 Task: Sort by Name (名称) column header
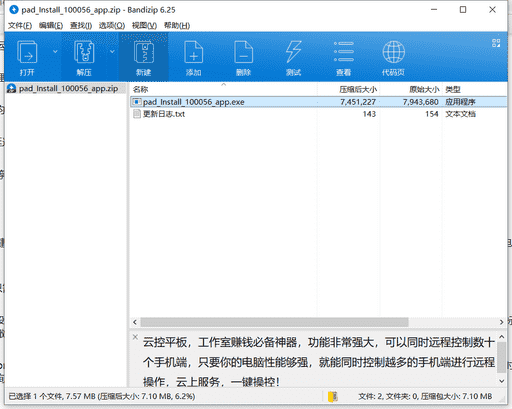[x=140, y=89]
